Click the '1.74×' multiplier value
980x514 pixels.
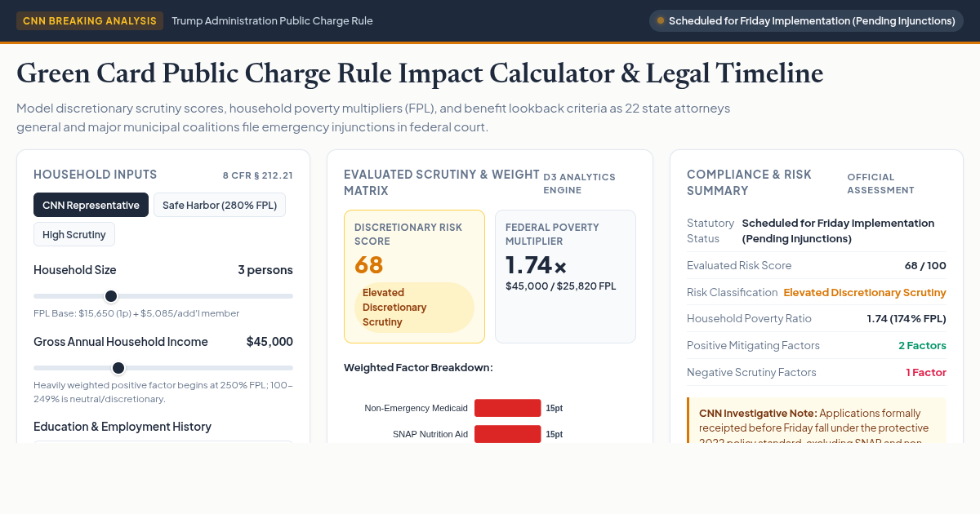point(536,265)
